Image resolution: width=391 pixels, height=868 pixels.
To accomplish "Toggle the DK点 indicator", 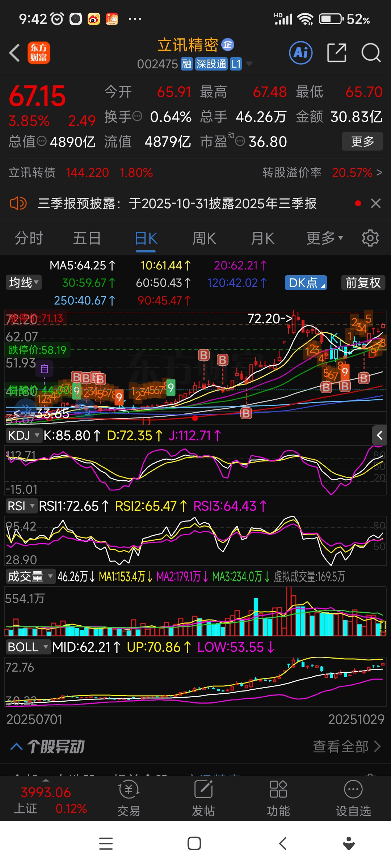I will pyautogui.click(x=306, y=282).
